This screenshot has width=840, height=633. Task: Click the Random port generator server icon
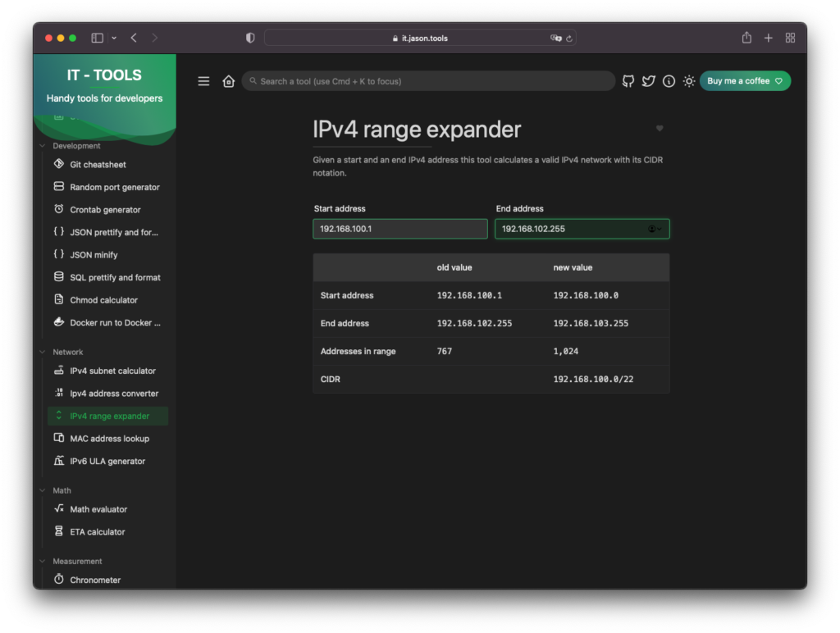(x=59, y=186)
